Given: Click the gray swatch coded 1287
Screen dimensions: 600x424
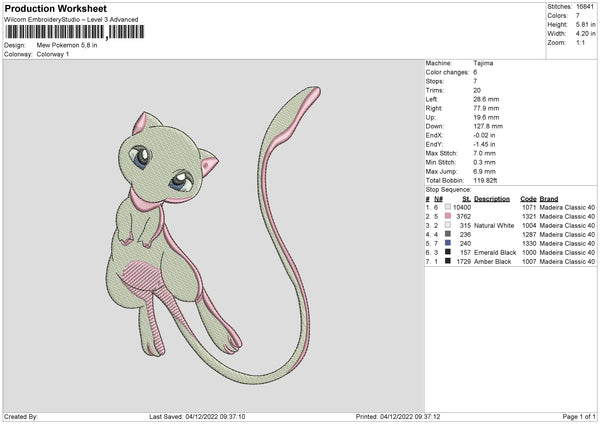Looking at the screenshot, I should click(x=448, y=234).
